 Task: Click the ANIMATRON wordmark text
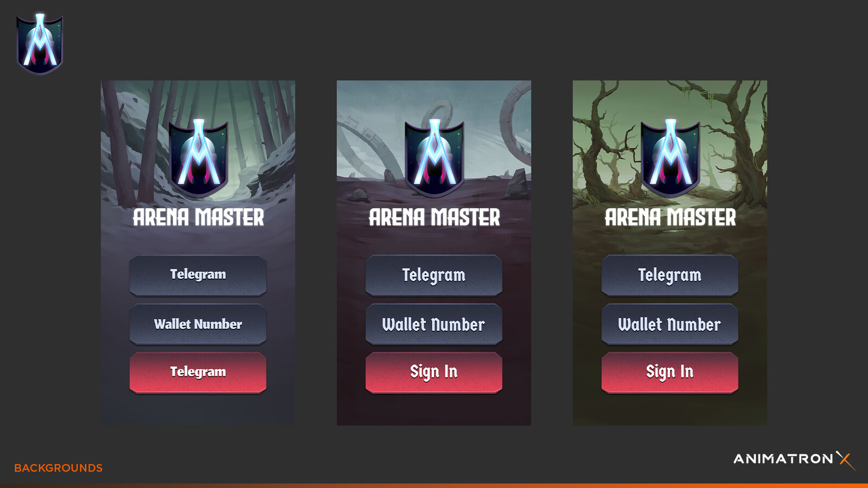[x=783, y=459]
